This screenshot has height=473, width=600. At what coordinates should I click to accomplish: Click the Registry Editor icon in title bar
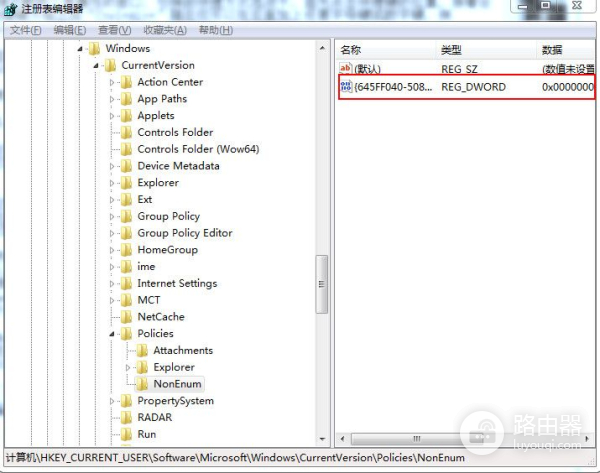(11, 9)
